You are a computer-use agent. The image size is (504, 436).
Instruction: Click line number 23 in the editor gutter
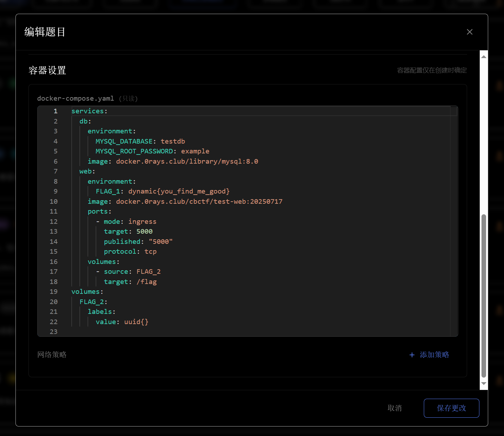[53, 332]
